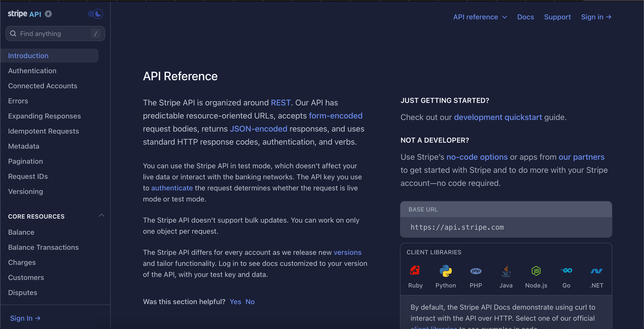
Task: Pick the Java client library icon
Action: click(506, 271)
